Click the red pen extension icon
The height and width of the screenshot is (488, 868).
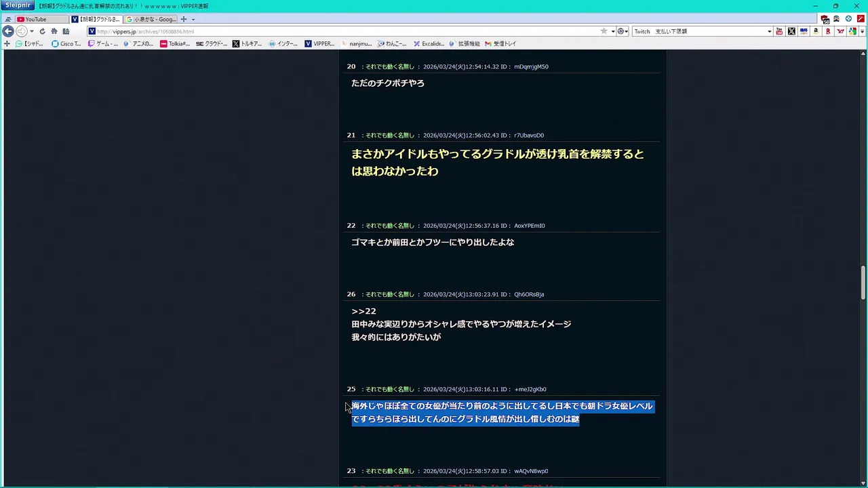coord(861,19)
